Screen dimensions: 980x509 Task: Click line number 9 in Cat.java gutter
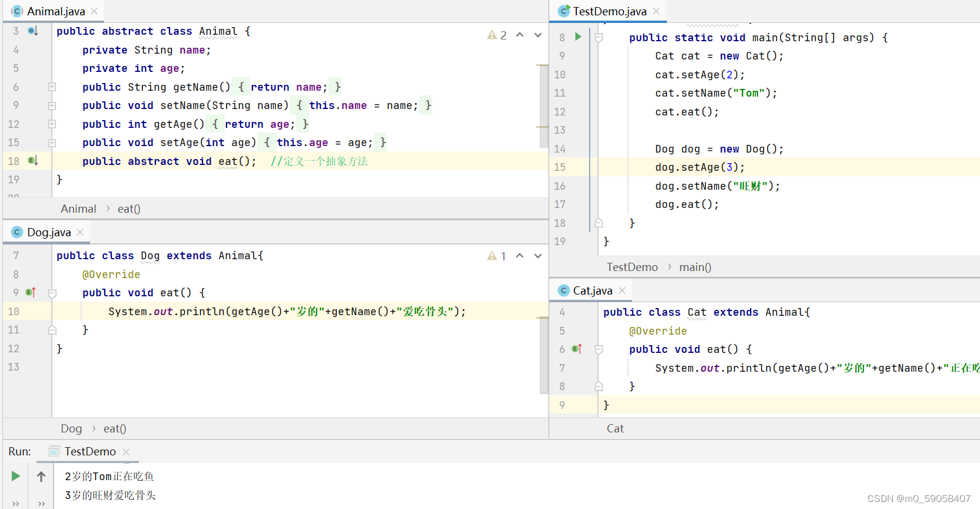(562, 405)
